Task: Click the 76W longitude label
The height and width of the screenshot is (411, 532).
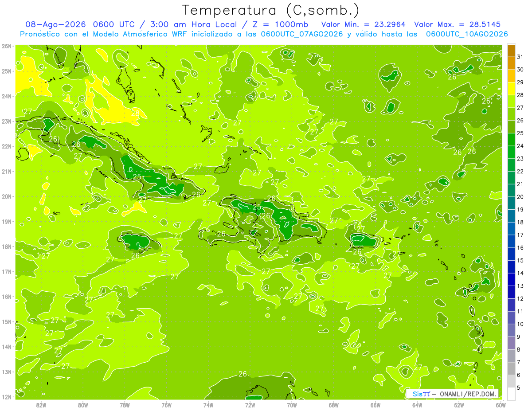Action: (166, 405)
